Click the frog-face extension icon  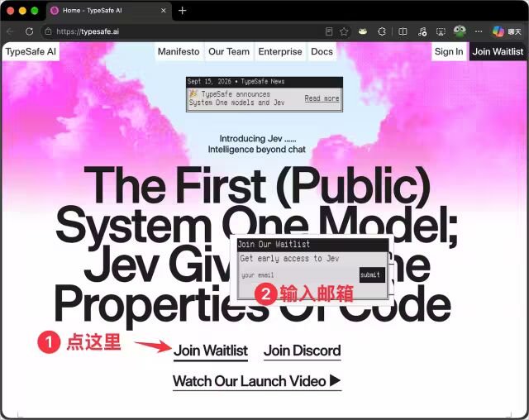tap(363, 31)
